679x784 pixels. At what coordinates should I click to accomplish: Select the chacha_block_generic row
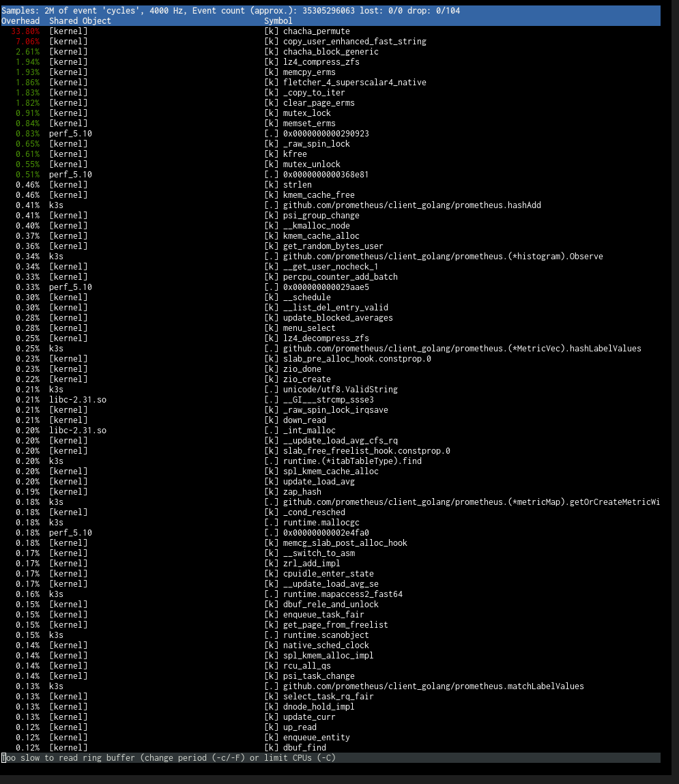tap(330, 51)
